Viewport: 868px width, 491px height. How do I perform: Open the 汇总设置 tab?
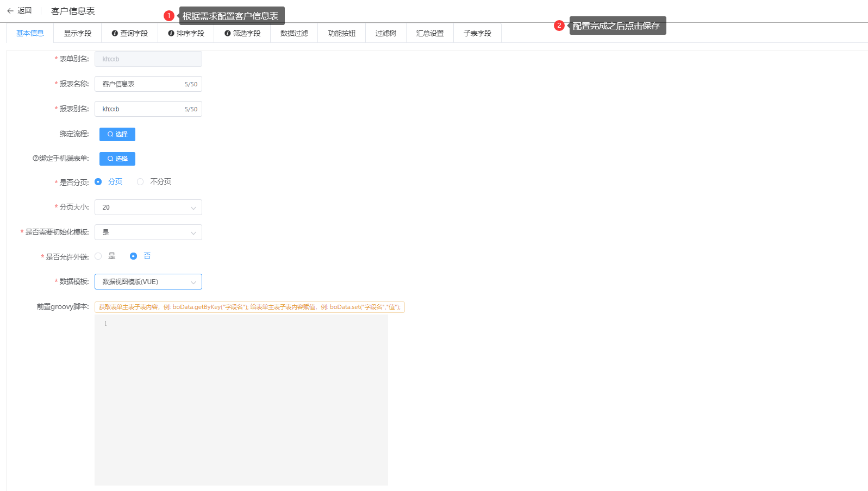(x=430, y=33)
